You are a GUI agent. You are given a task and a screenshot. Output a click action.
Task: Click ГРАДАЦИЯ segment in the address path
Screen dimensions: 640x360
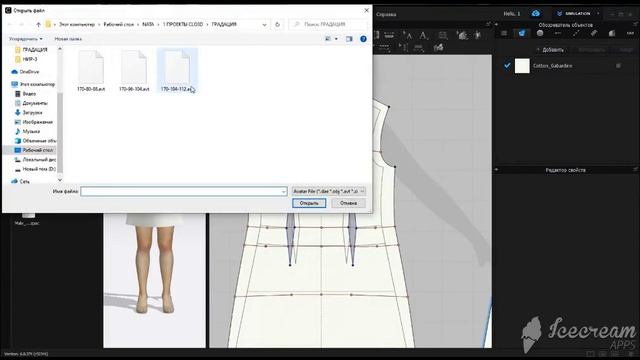pos(224,24)
